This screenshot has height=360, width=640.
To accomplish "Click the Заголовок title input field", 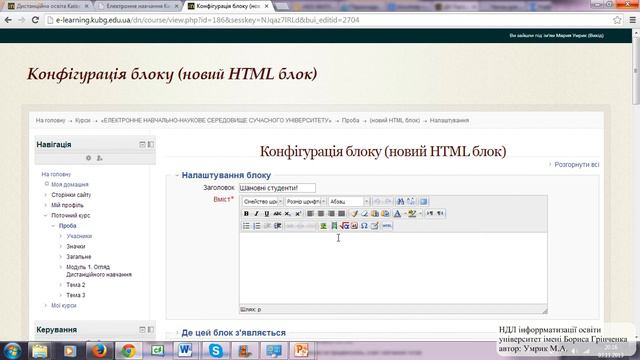I will pyautogui.click(x=277, y=188).
